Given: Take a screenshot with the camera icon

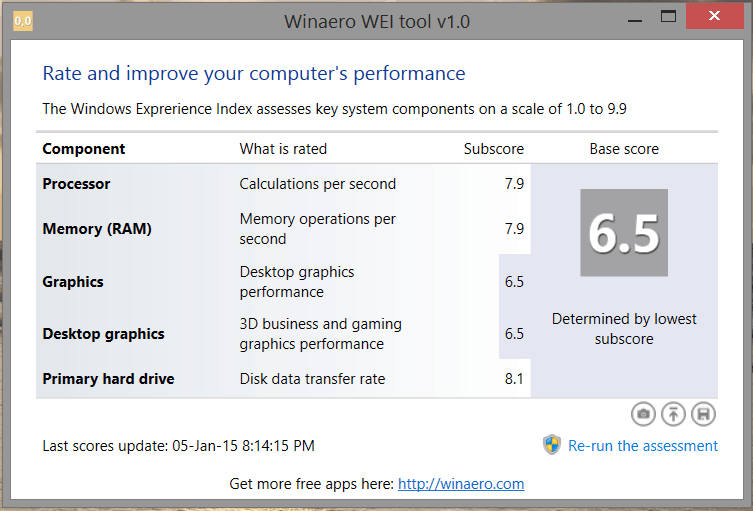Looking at the screenshot, I should click(643, 414).
